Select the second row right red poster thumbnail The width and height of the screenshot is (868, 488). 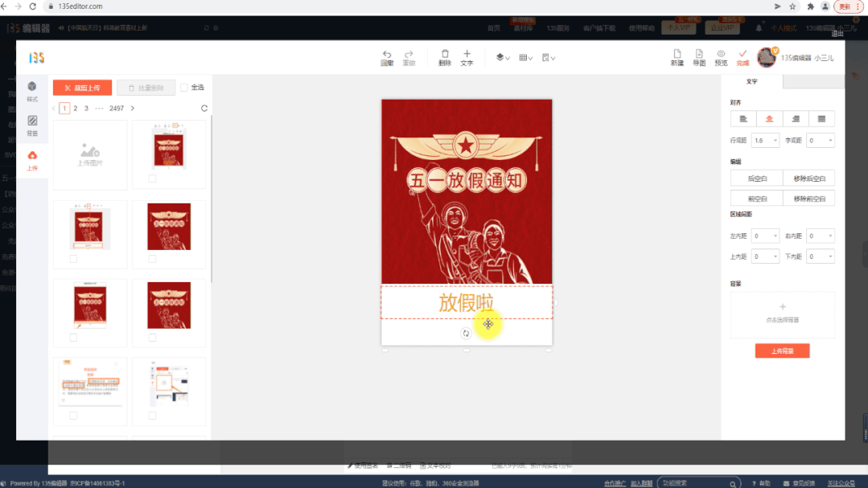coord(169,226)
